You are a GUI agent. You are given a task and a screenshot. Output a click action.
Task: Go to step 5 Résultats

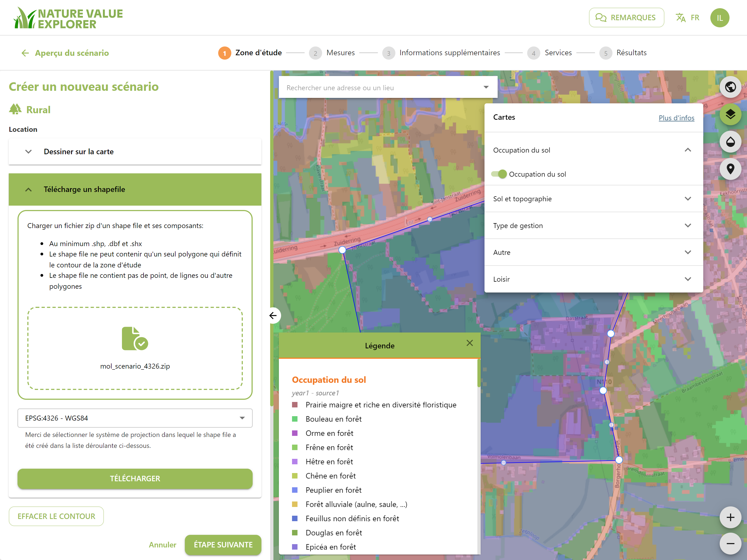623,53
